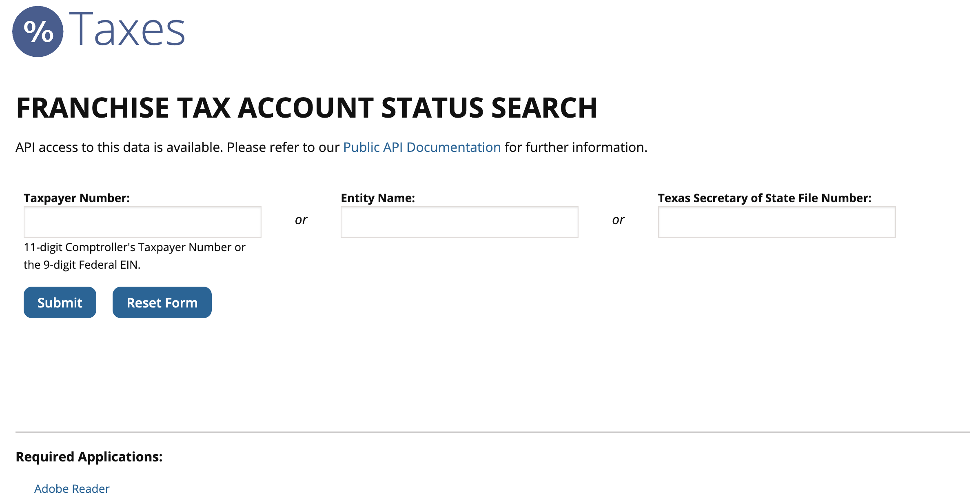980x499 pixels.
Task: Select the Secretary of State File Number field
Action: coord(776,222)
